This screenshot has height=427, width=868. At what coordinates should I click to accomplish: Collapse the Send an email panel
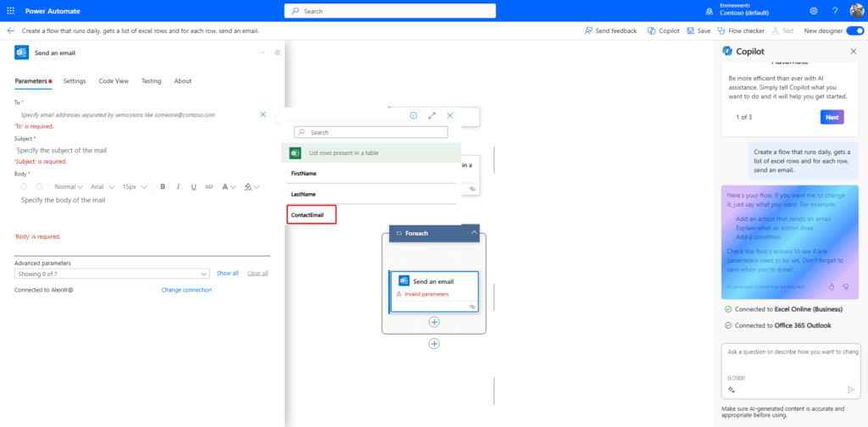277,53
